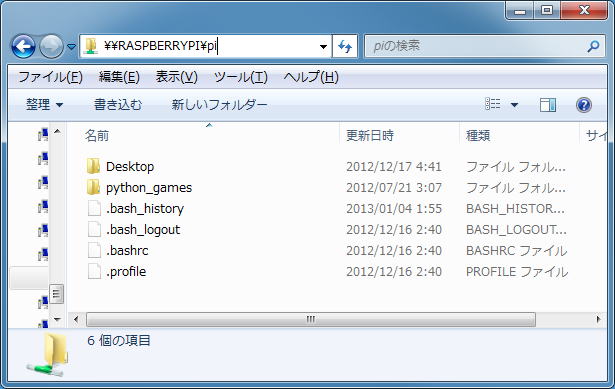615x389 pixels.
Task: Click date 2013/01/04 1:55
Action: click(394, 209)
